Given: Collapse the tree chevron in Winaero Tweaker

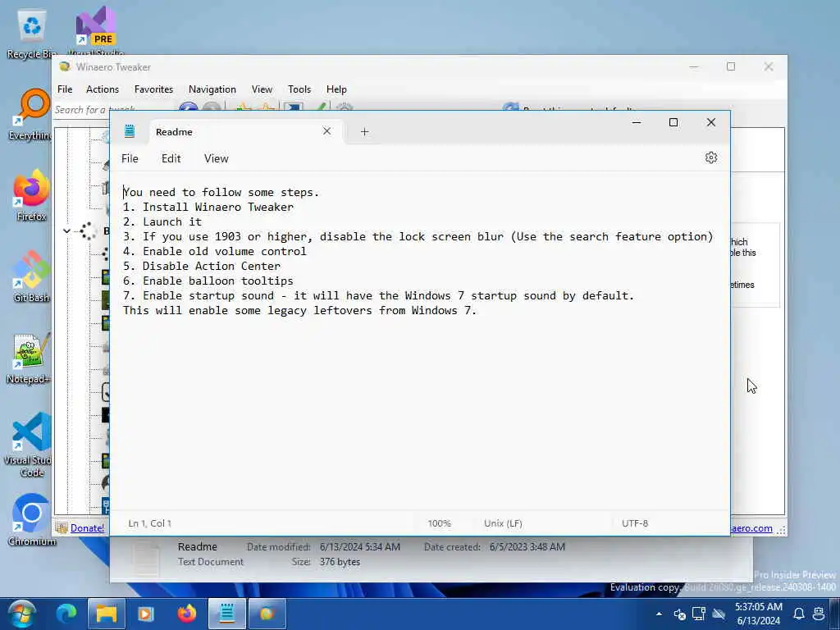Looking at the screenshot, I should pos(66,231).
